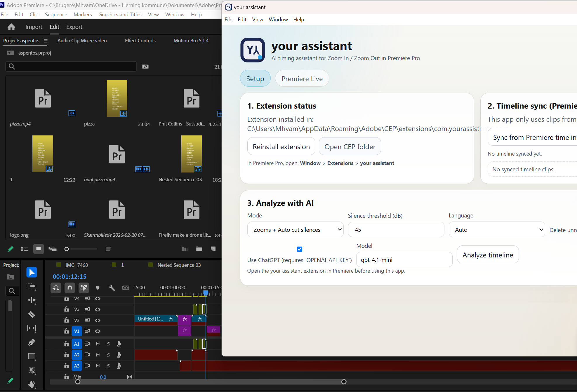Switch project panel to List view icon
The width and height of the screenshot is (577, 392).
pyautogui.click(x=24, y=249)
